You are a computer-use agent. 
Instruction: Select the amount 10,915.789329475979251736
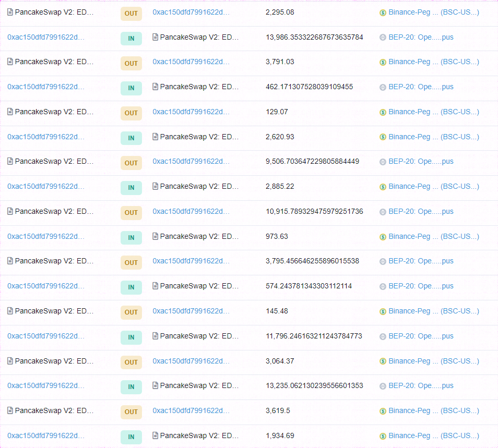[314, 211]
